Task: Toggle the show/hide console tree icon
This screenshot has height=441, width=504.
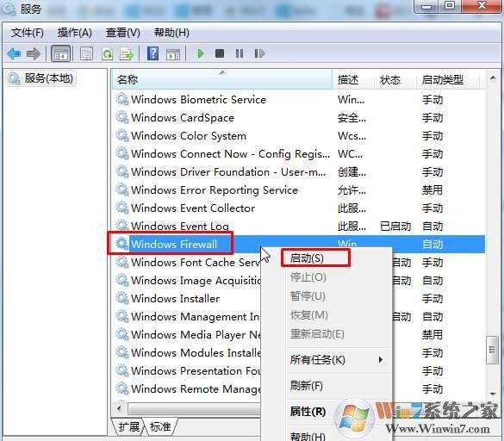Action: (61, 53)
